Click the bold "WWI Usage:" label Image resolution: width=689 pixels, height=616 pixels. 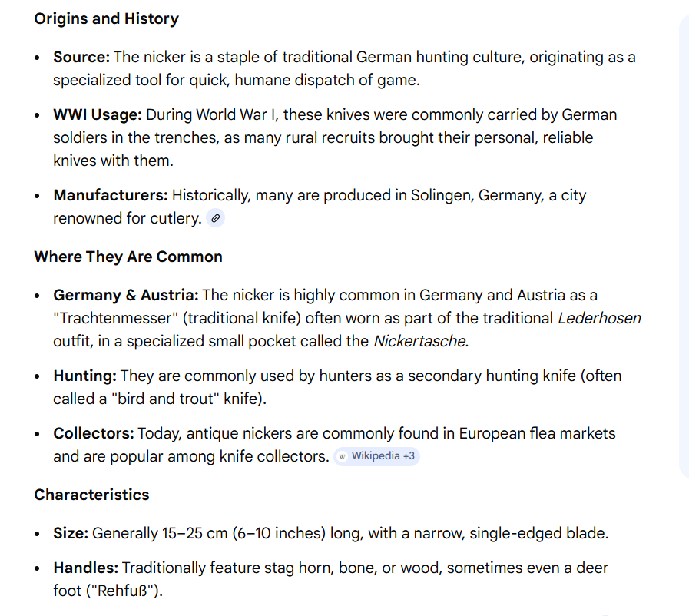point(98,114)
